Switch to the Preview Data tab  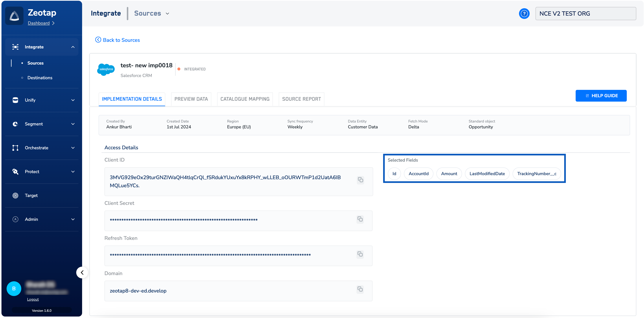coord(191,99)
